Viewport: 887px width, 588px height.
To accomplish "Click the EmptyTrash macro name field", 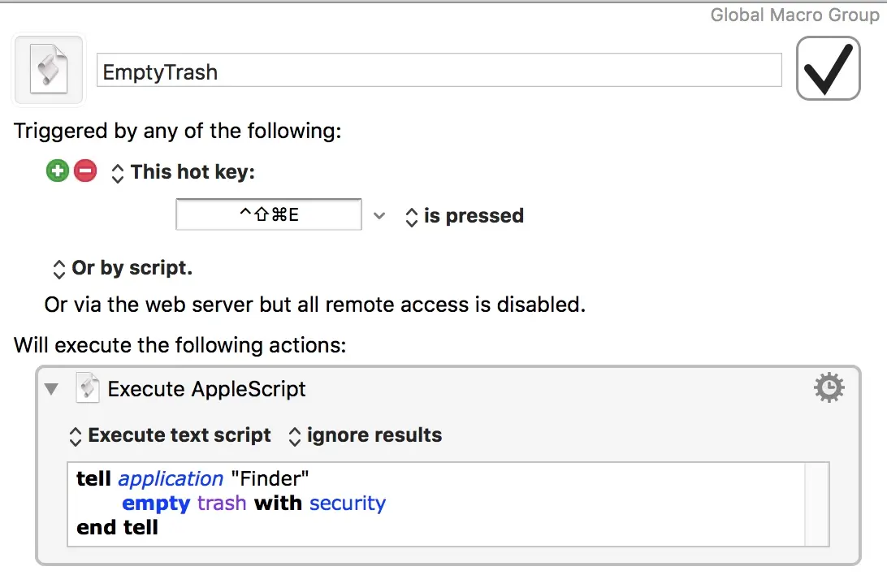I will click(x=439, y=71).
